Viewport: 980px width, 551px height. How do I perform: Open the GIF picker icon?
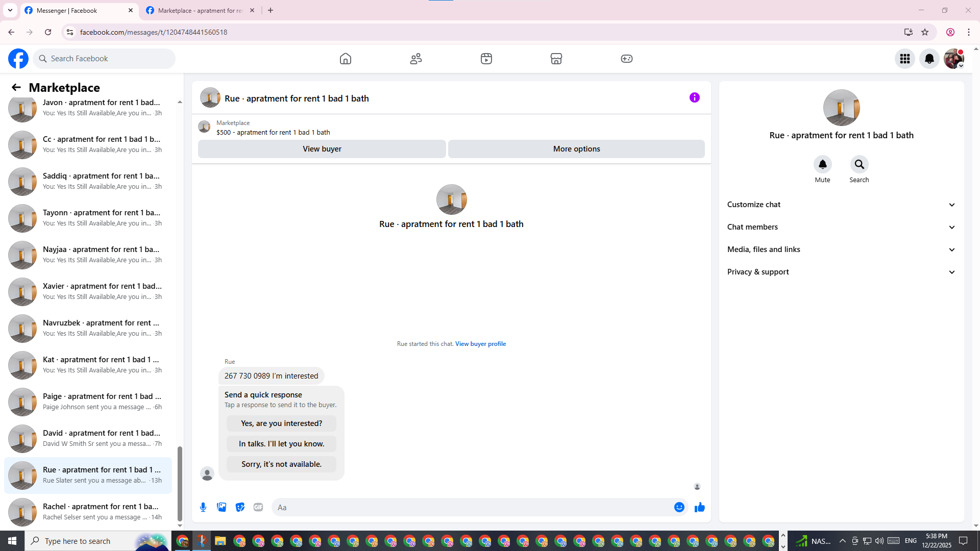(x=258, y=507)
